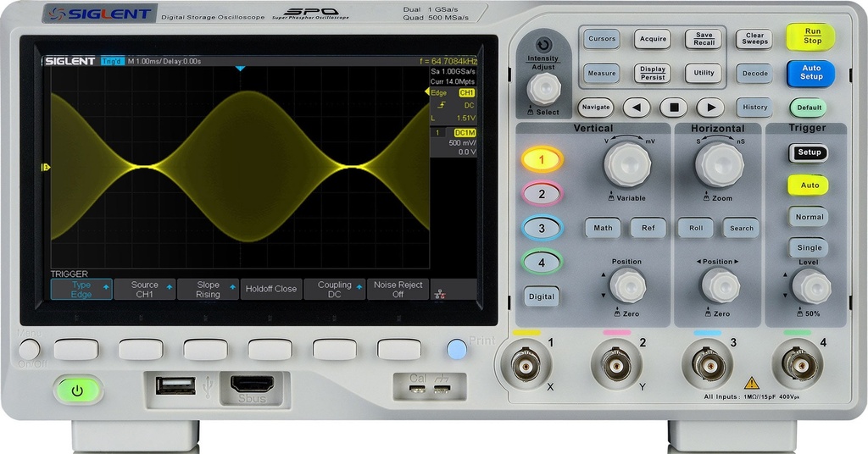The height and width of the screenshot is (454, 868).
Task: Toggle channel 2 pink button
Action: (542, 194)
